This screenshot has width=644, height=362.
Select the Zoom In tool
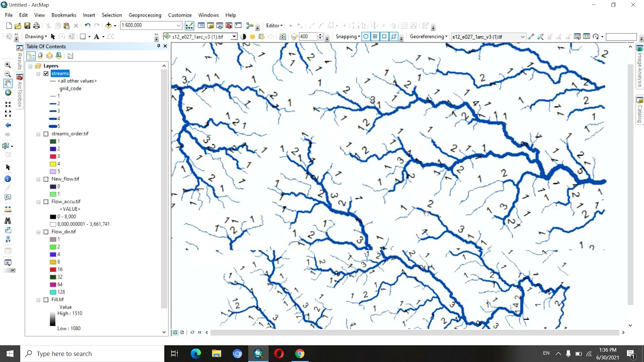8,65
